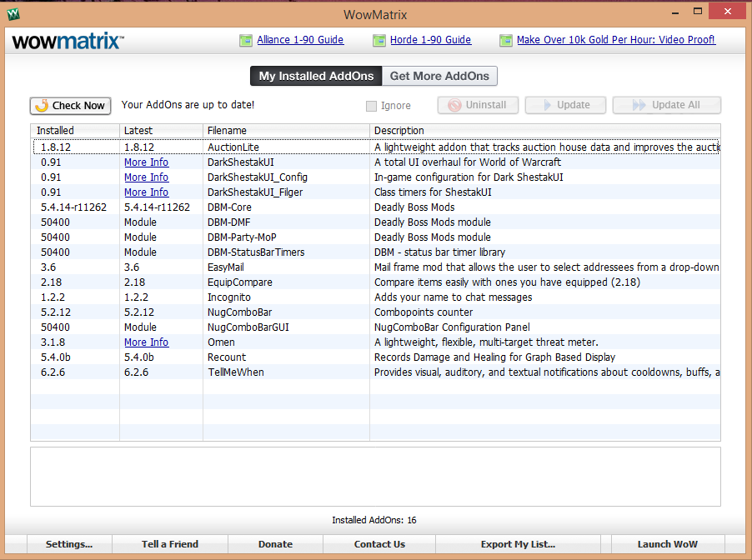
Task: Close the WowMatrix window
Action: click(x=728, y=12)
